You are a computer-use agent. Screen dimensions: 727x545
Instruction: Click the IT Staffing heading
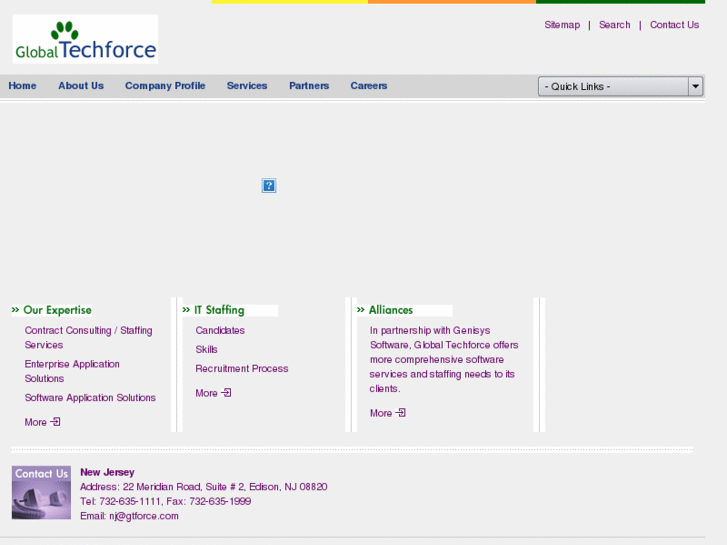[x=219, y=310]
